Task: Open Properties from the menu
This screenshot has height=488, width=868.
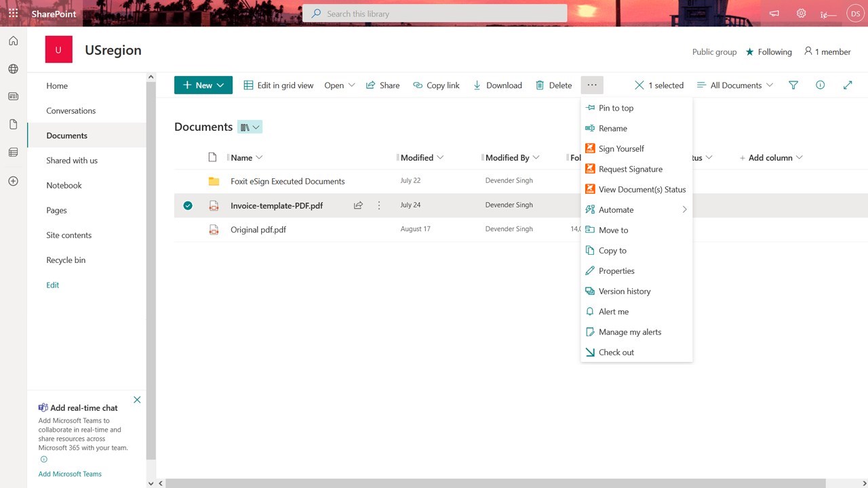Action: (637, 270)
